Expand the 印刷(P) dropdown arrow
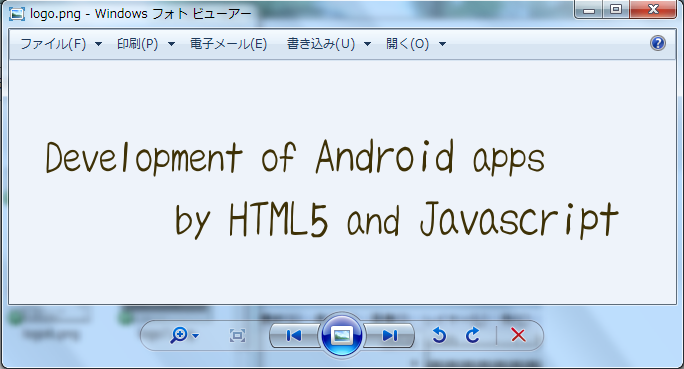 171,44
